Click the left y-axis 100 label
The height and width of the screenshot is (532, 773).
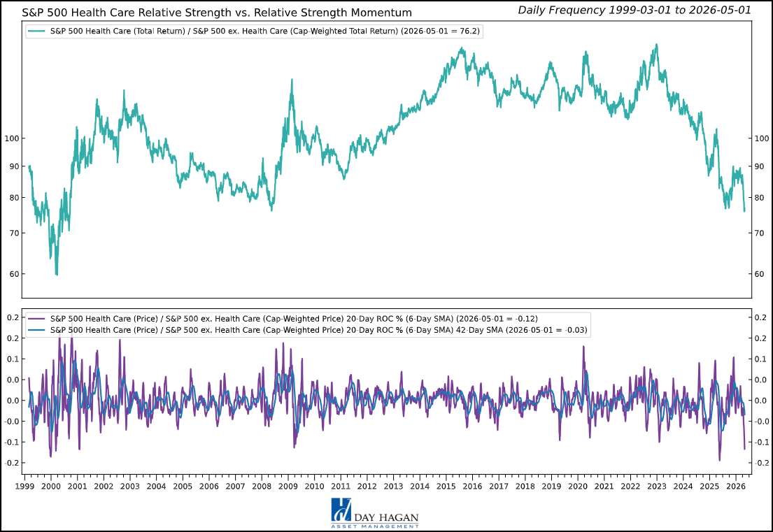pos(12,138)
